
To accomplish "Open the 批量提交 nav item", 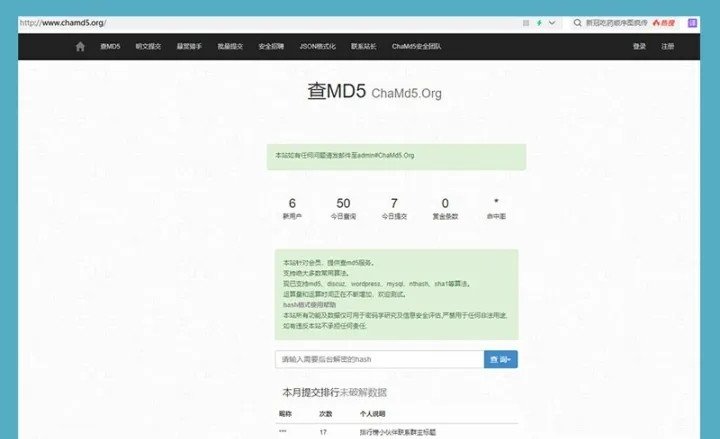I will 230,46.
